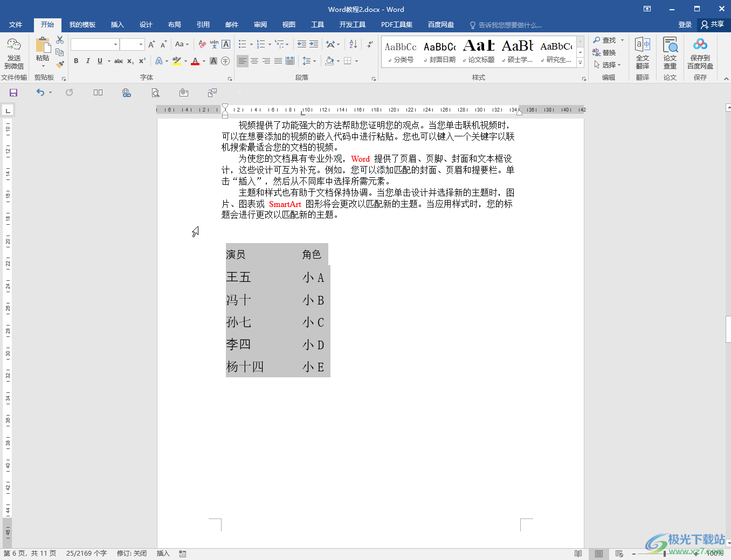Toggle Center paragraph alignment
Image resolution: width=731 pixels, height=560 pixels.
click(x=254, y=61)
